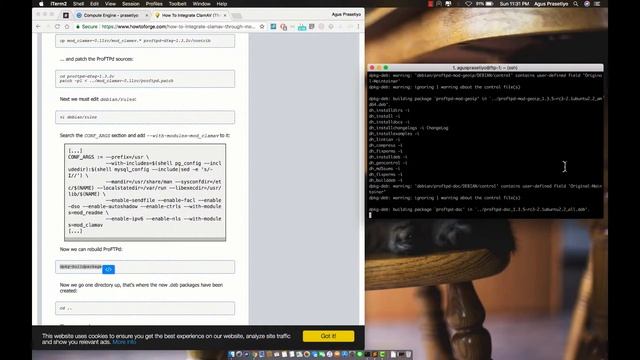Click the red extension icon
The width and height of the screenshot is (640, 360).
(284, 27)
